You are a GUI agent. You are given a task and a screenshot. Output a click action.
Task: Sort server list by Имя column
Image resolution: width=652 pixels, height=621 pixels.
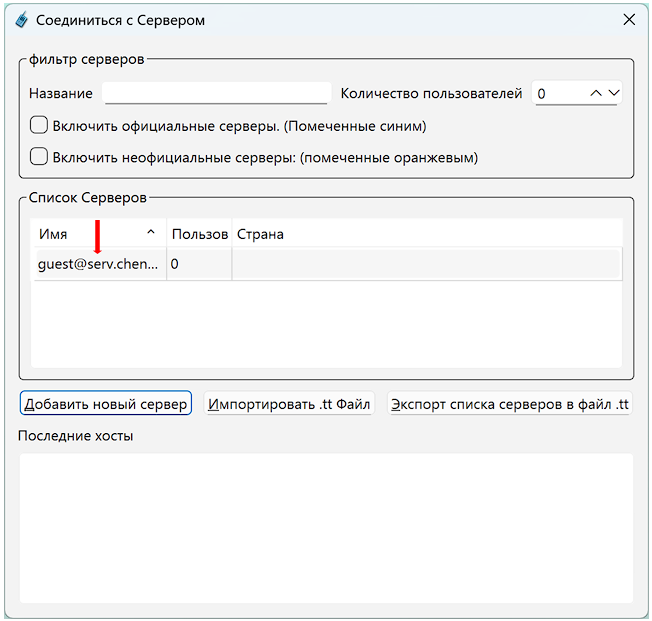point(98,234)
